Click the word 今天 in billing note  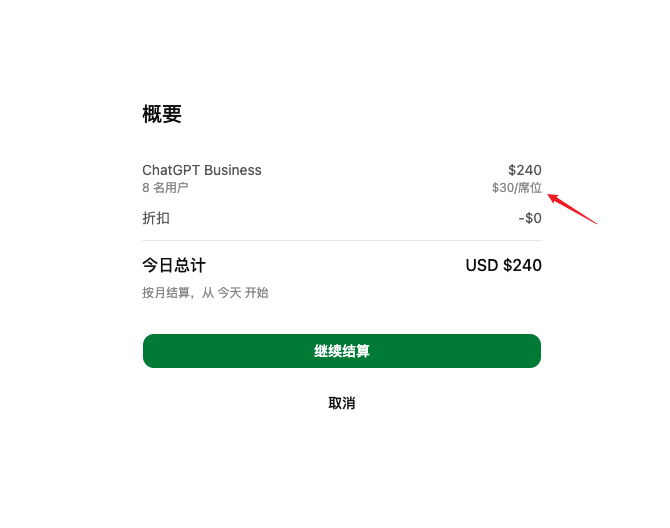(229, 293)
